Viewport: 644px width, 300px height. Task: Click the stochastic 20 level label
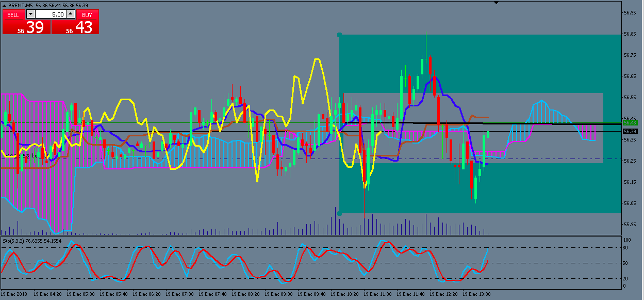point(626,279)
